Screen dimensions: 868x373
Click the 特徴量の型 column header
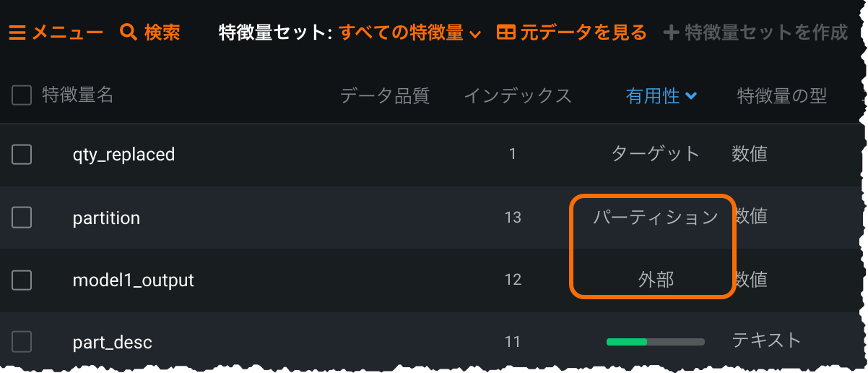tap(781, 95)
